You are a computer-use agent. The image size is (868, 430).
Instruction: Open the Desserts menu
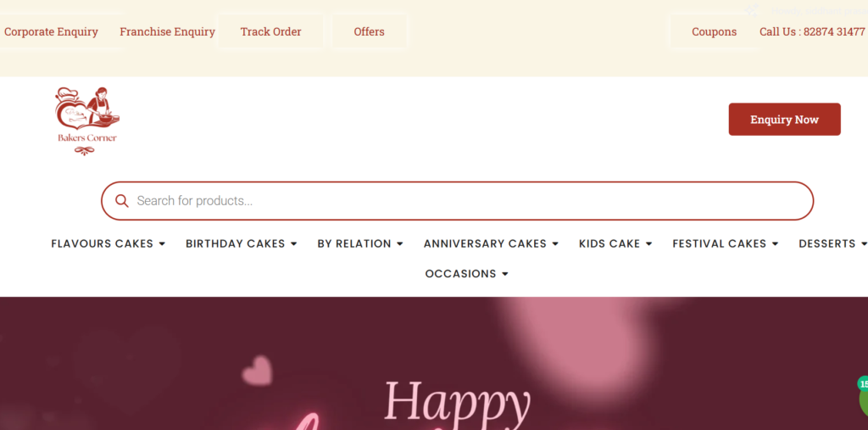point(833,243)
